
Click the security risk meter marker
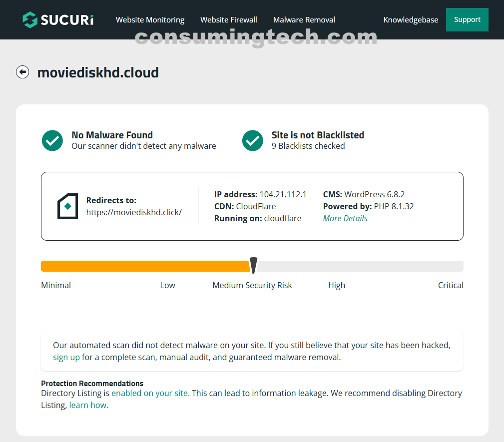(x=253, y=266)
